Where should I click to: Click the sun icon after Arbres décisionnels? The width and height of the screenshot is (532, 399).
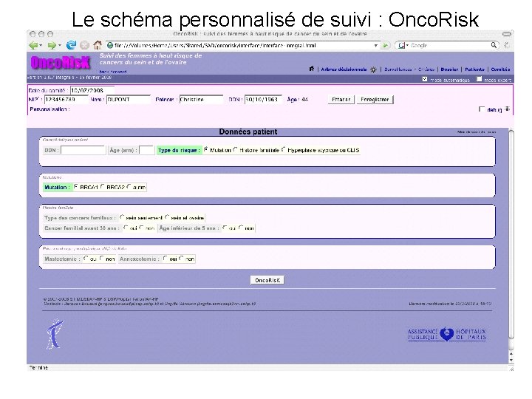373,69
